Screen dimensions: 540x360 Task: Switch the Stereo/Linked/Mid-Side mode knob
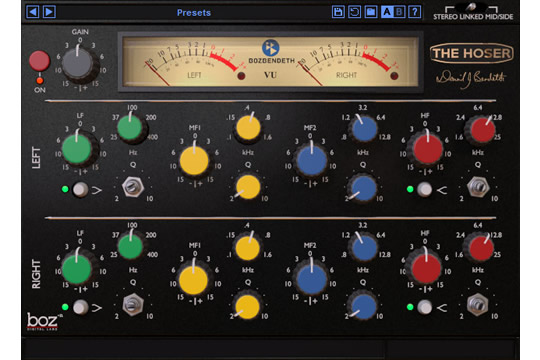(472, 7)
